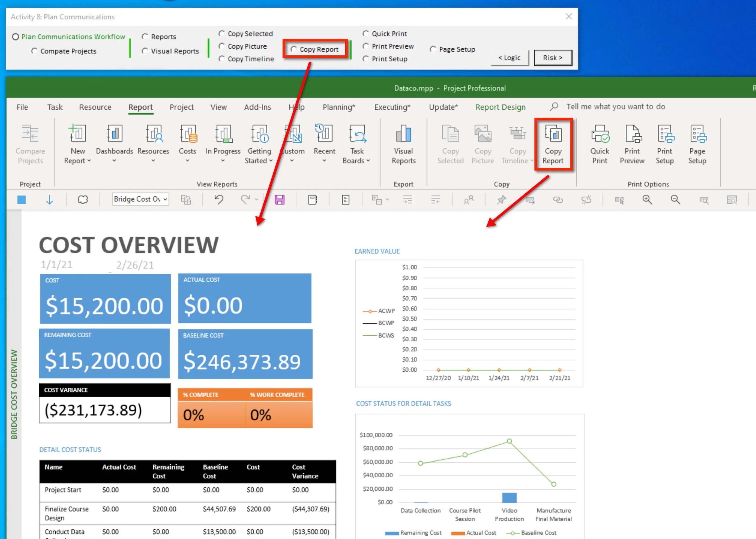Click the Risk > button
756x539 pixels.
553,58
